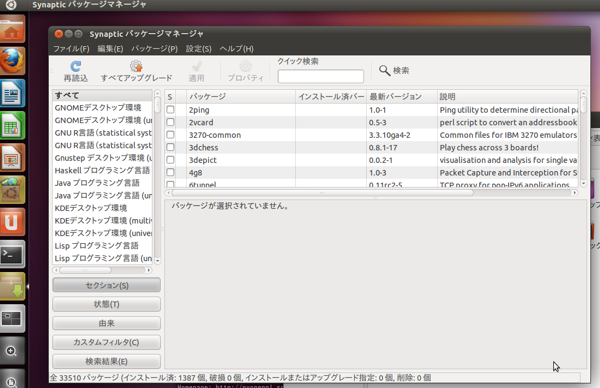The width and height of the screenshot is (600, 388).
Task: Select the Haskell プログラミング言語 section
Action: click(102, 170)
